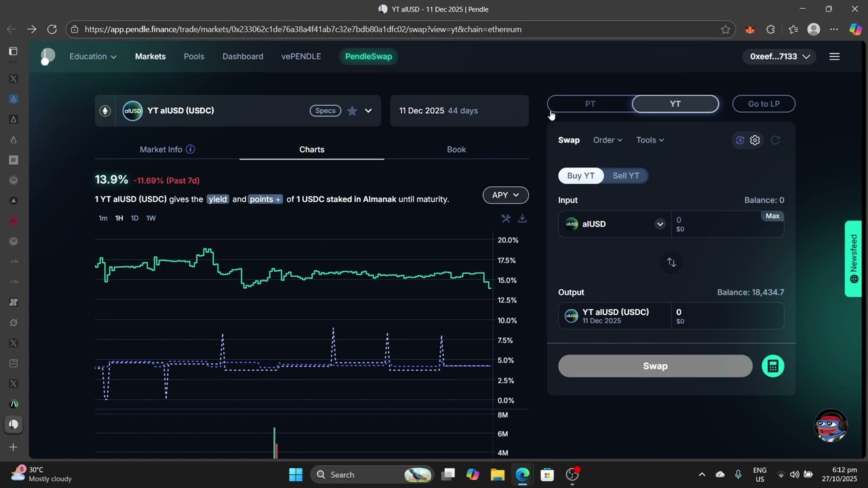Click the Ethereum chain icon
Screen dimensions: 868x488
pyautogui.click(x=105, y=110)
